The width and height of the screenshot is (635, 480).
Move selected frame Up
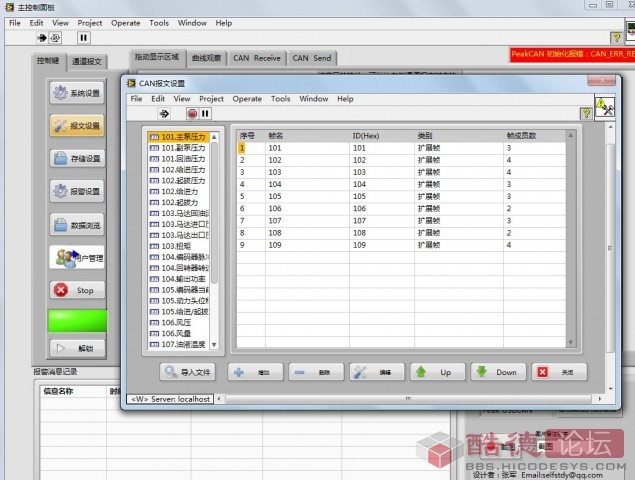coord(437,372)
